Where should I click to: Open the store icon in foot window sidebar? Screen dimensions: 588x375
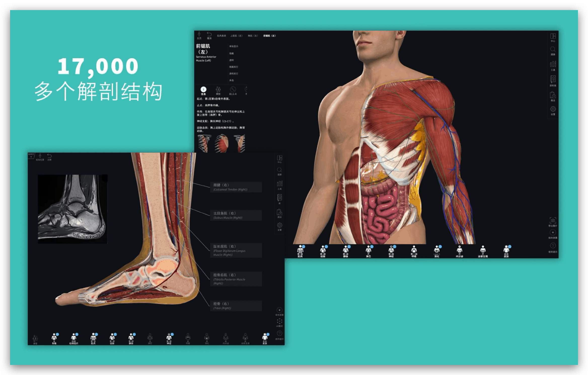coord(279,213)
